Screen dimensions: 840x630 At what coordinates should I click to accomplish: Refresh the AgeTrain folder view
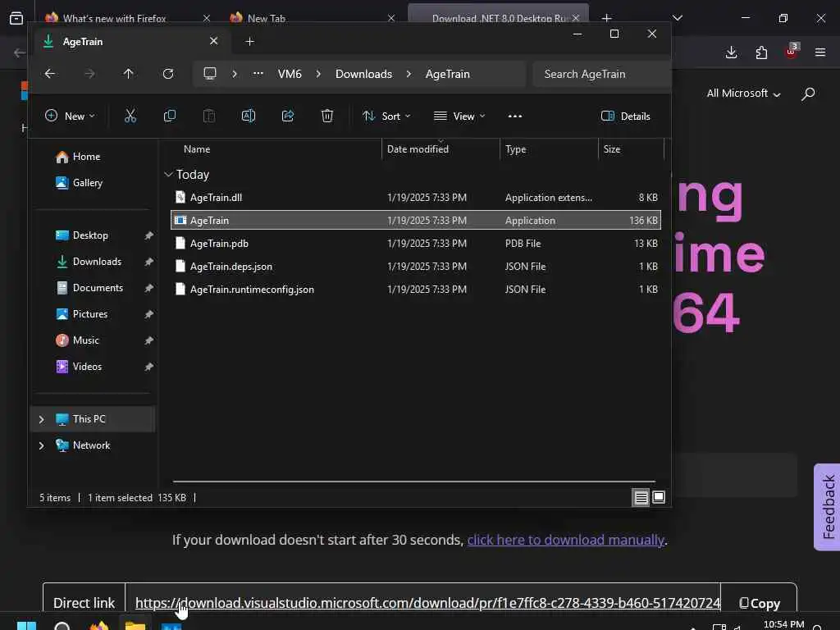click(168, 74)
